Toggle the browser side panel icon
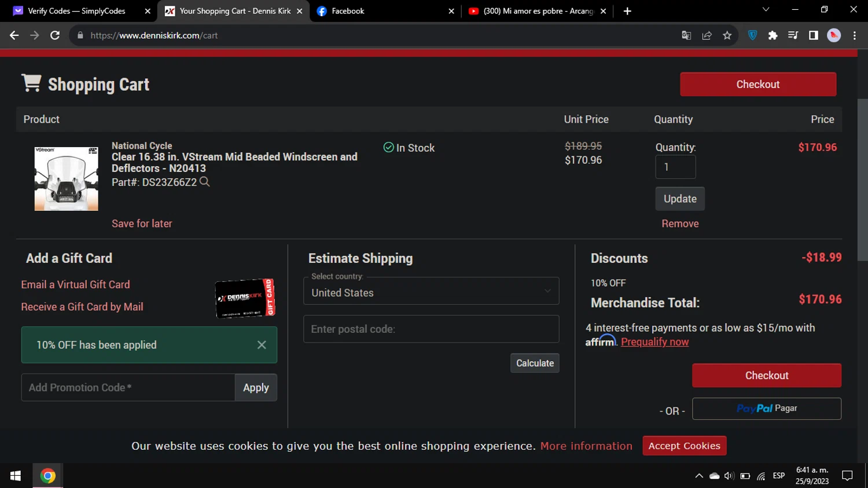Viewport: 868px width, 488px height. point(813,35)
